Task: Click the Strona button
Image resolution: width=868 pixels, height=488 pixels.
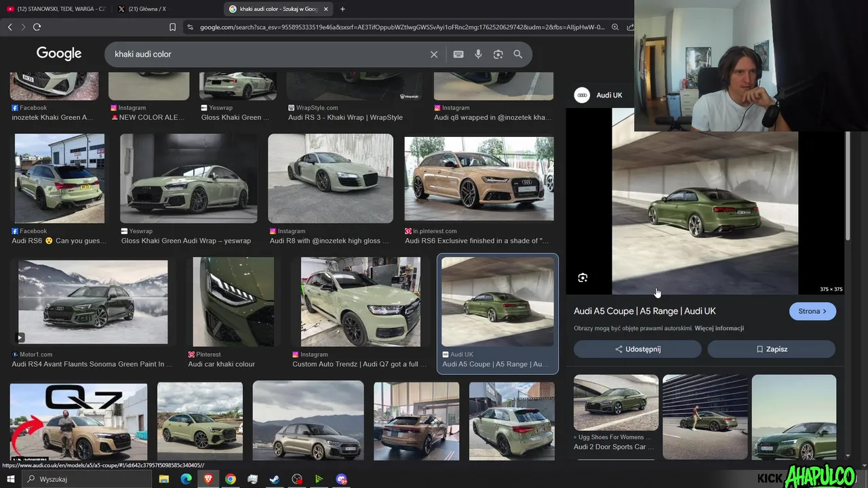Action: pyautogui.click(x=812, y=311)
